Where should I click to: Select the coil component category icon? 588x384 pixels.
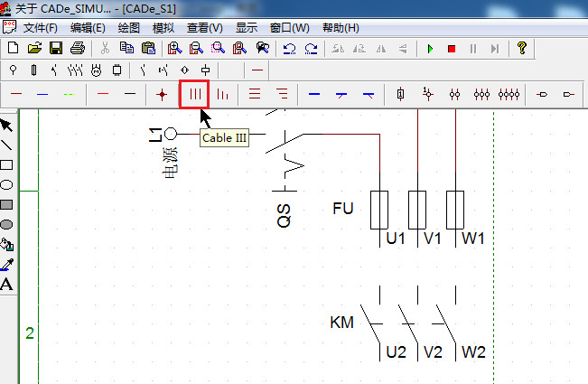(x=206, y=70)
